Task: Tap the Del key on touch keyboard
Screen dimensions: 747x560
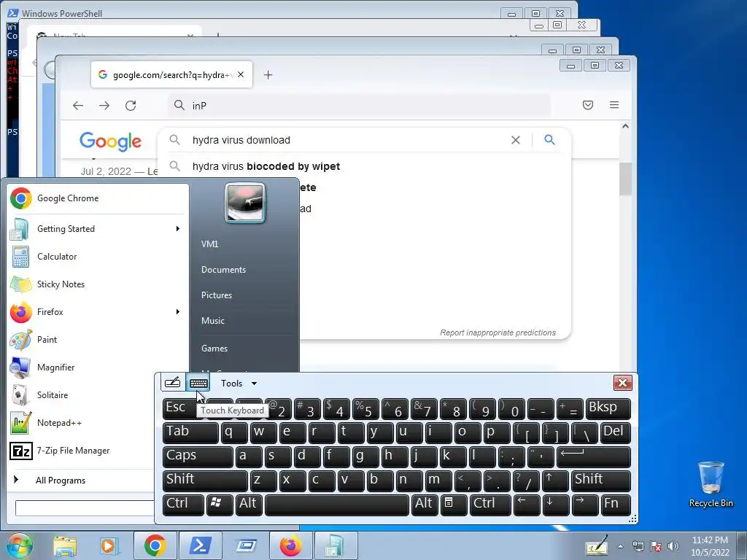Action: tap(615, 432)
